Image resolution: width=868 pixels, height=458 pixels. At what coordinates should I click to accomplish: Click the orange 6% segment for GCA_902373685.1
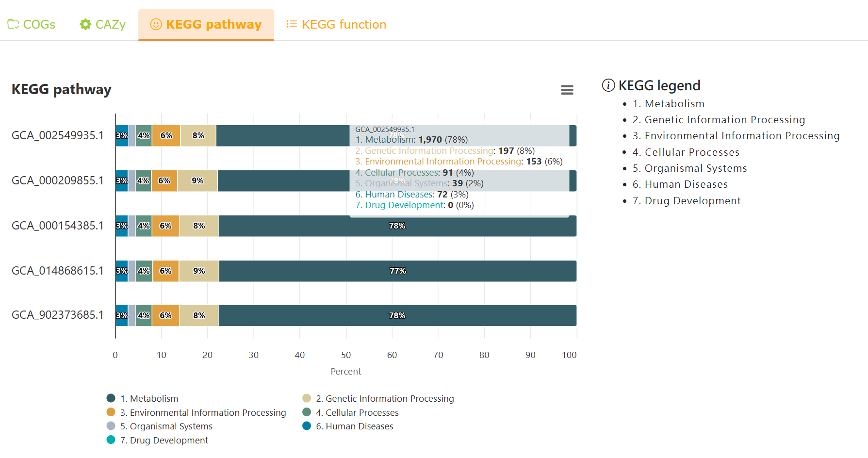click(165, 316)
